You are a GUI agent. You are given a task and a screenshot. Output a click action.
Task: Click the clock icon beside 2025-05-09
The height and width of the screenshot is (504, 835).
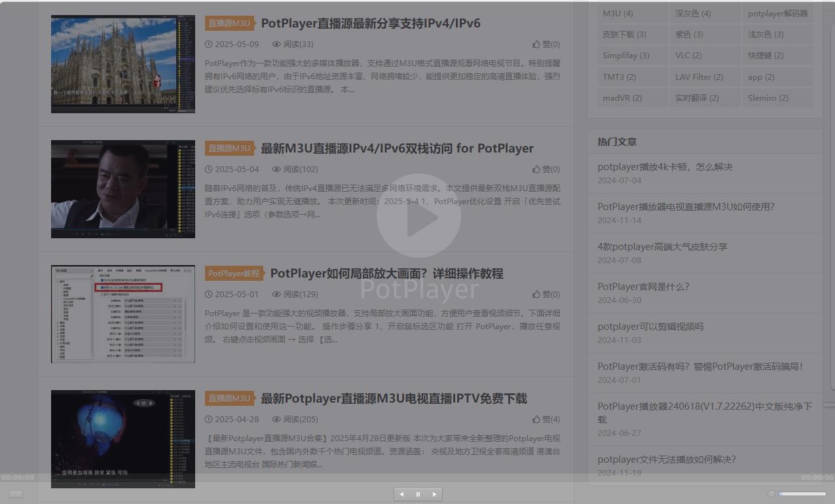pyautogui.click(x=209, y=45)
